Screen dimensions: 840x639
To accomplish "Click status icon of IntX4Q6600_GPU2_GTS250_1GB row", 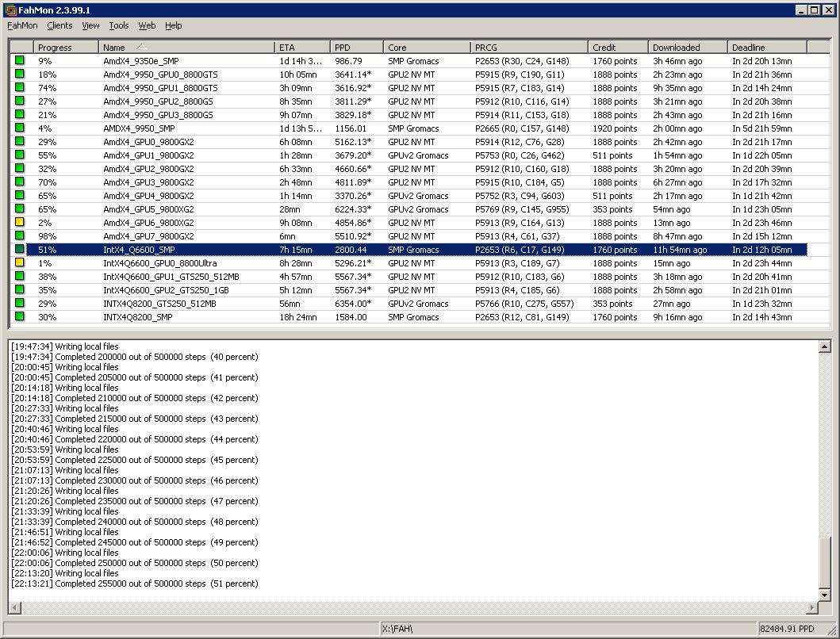I will (20, 289).
